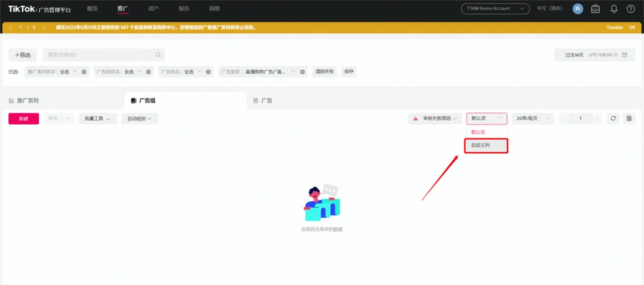Expand the TTAM Demo Account dropdown

point(495,9)
